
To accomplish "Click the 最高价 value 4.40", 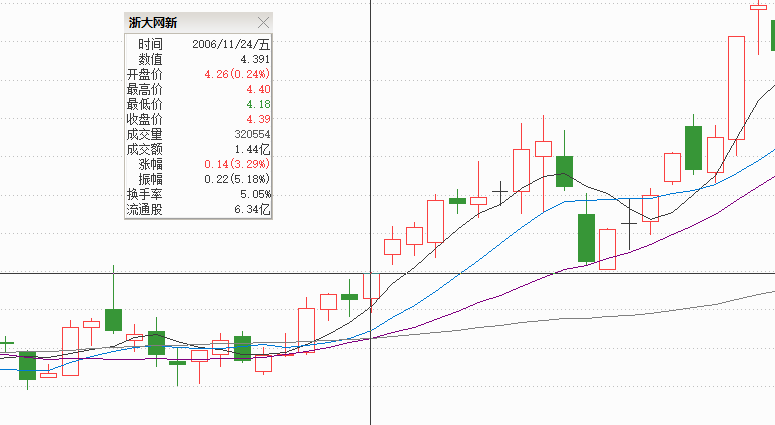I will click(x=258, y=89).
